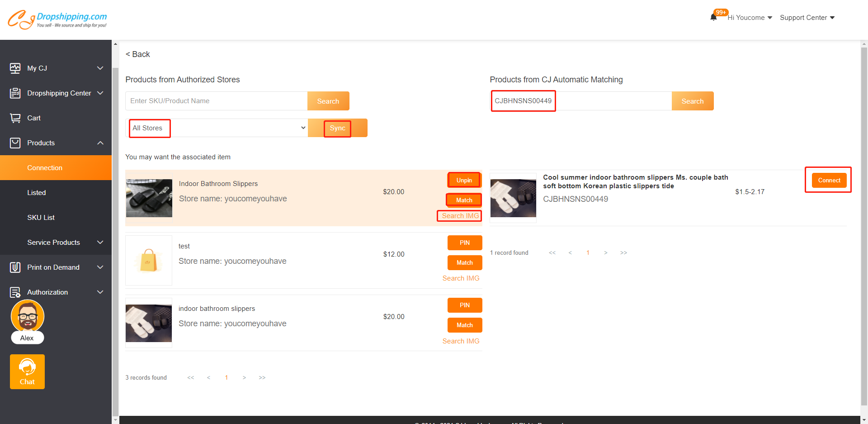The width and height of the screenshot is (868, 424).
Task: Click Alex agent avatar
Action: 28,317
